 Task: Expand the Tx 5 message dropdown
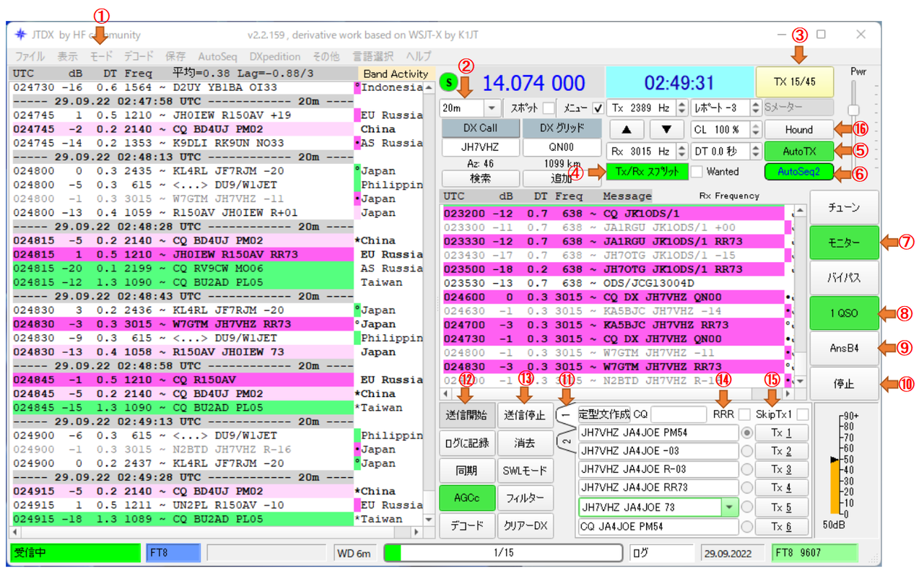[x=728, y=507]
